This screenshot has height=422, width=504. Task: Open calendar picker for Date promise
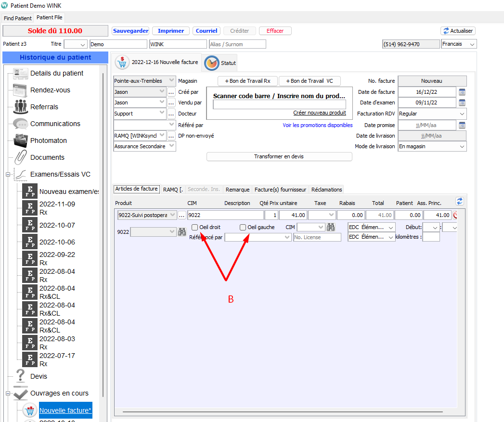462,125
